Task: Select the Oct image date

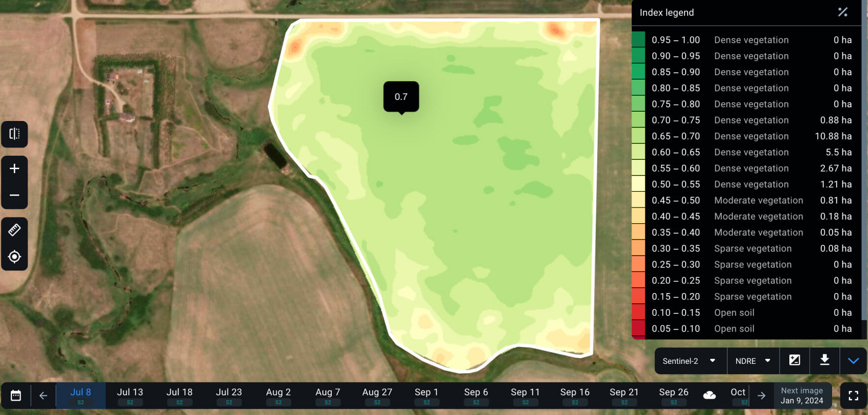Action: tap(738, 395)
